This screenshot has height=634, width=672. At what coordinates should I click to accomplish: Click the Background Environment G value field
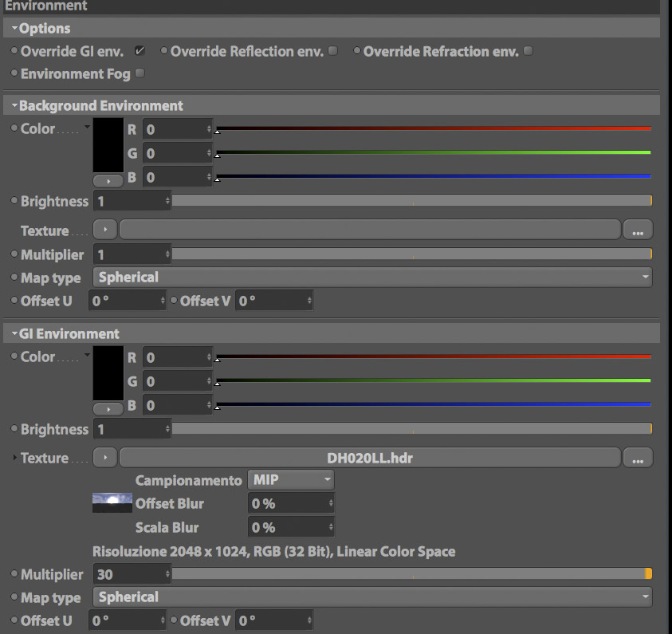[x=178, y=153]
